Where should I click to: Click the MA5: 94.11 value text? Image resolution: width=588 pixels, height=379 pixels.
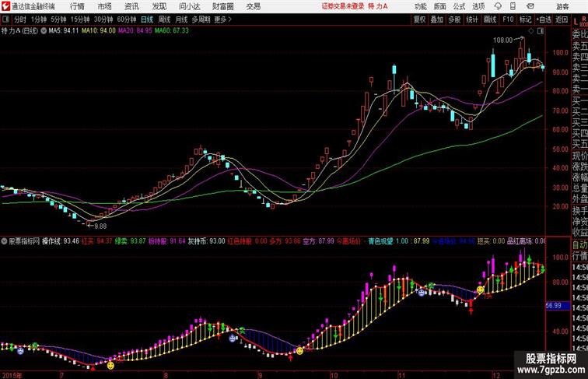point(64,31)
